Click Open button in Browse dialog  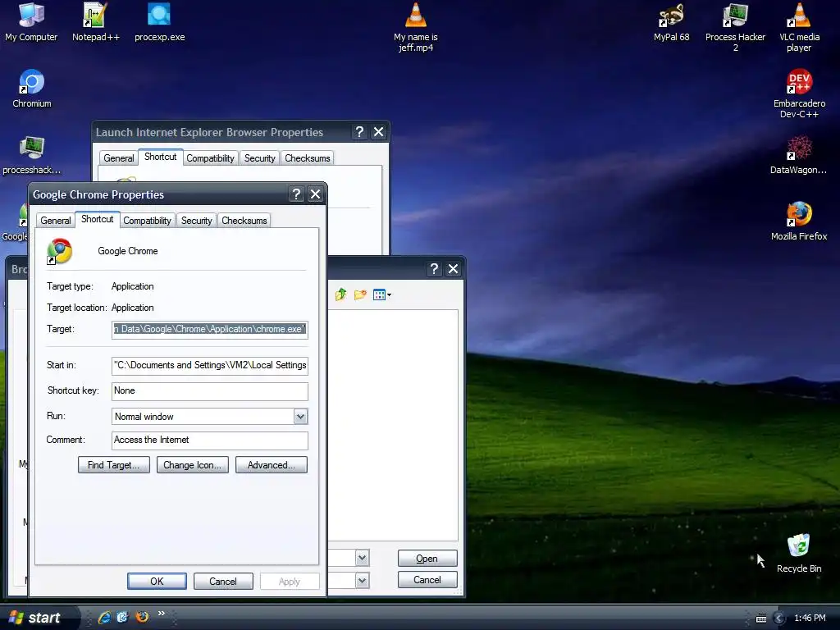click(x=427, y=558)
